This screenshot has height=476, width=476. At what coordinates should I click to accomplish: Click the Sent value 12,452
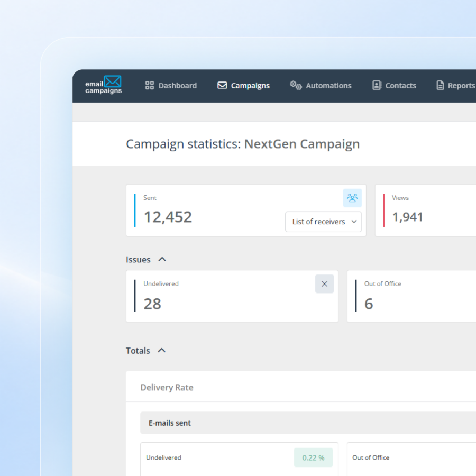click(168, 217)
